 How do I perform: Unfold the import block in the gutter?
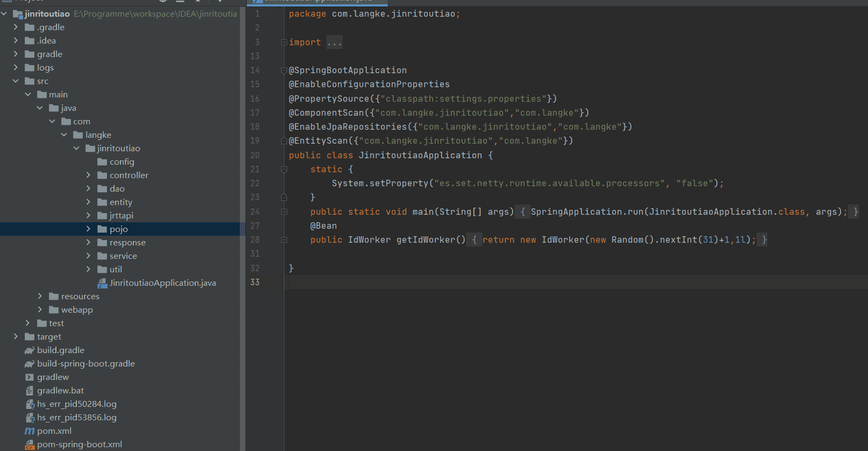click(284, 43)
